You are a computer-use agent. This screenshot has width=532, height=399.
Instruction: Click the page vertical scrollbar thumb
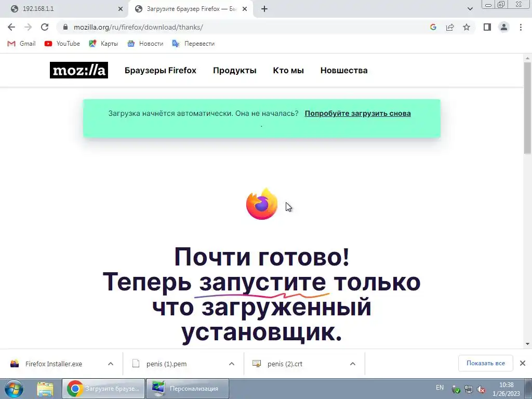pyautogui.click(x=528, y=108)
